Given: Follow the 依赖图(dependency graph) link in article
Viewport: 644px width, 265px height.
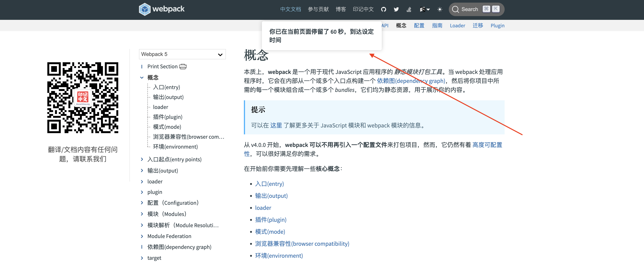Looking at the screenshot, I should (411, 81).
